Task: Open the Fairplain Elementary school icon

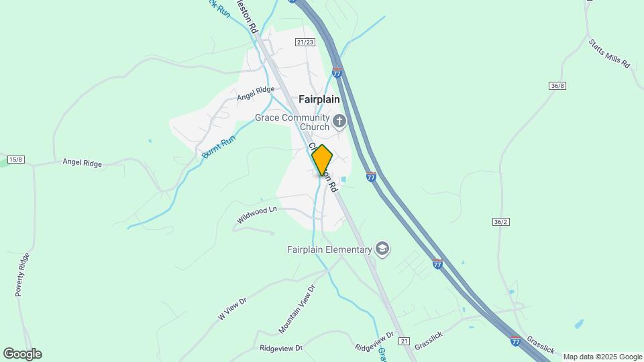Action: tap(382, 249)
